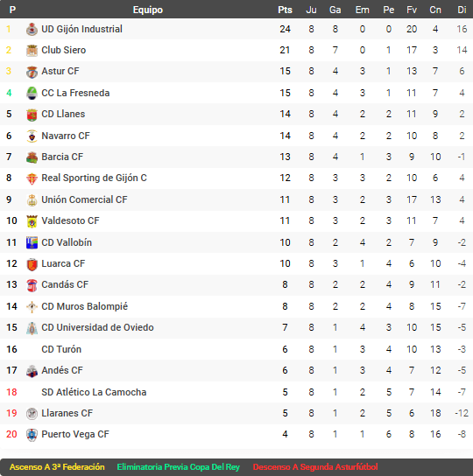Screen dimensions: 473x476
Task: Select the SD Atlético La Camocha row name
Action: pyautogui.click(x=94, y=392)
